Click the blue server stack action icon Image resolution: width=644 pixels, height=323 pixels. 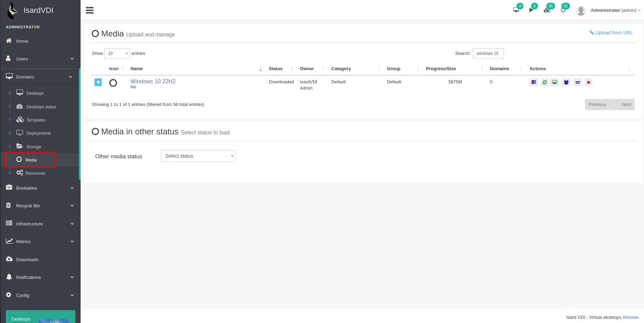tap(534, 82)
